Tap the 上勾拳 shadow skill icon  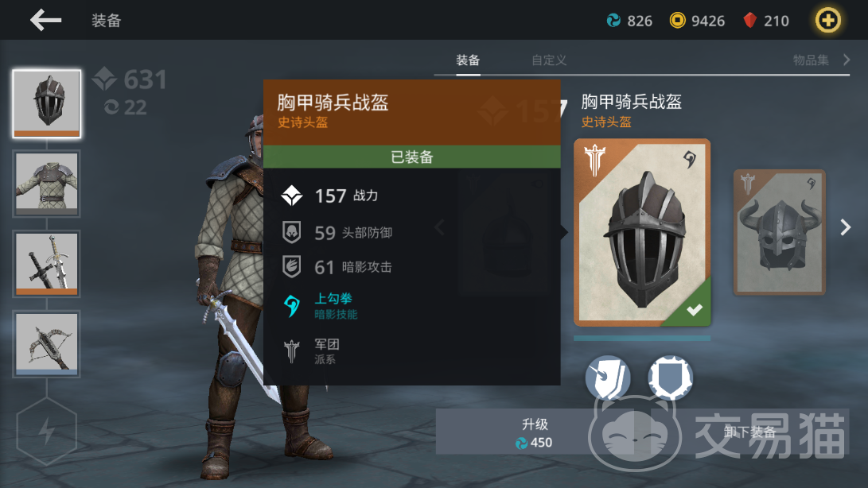coord(292,305)
